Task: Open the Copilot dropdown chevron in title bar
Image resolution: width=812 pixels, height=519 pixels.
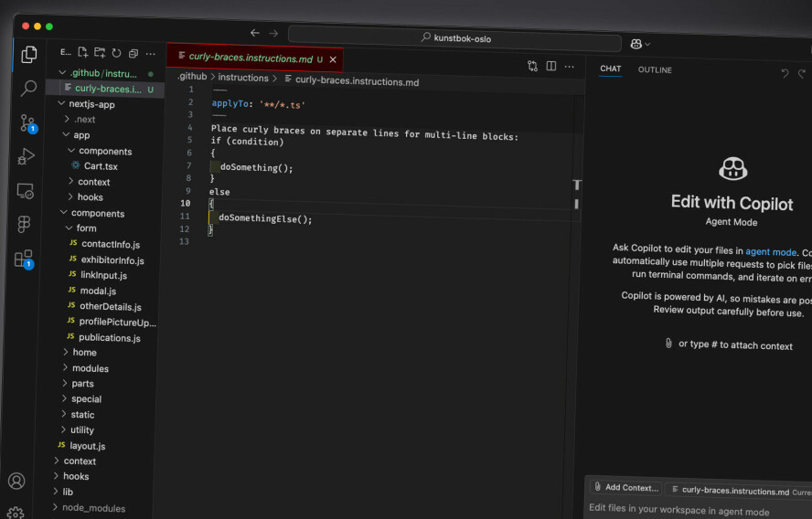Action: point(647,45)
